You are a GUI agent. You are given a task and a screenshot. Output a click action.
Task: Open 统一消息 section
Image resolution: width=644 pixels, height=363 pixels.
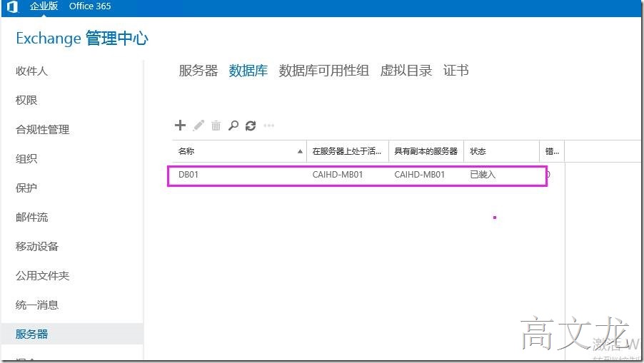pos(37,305)
